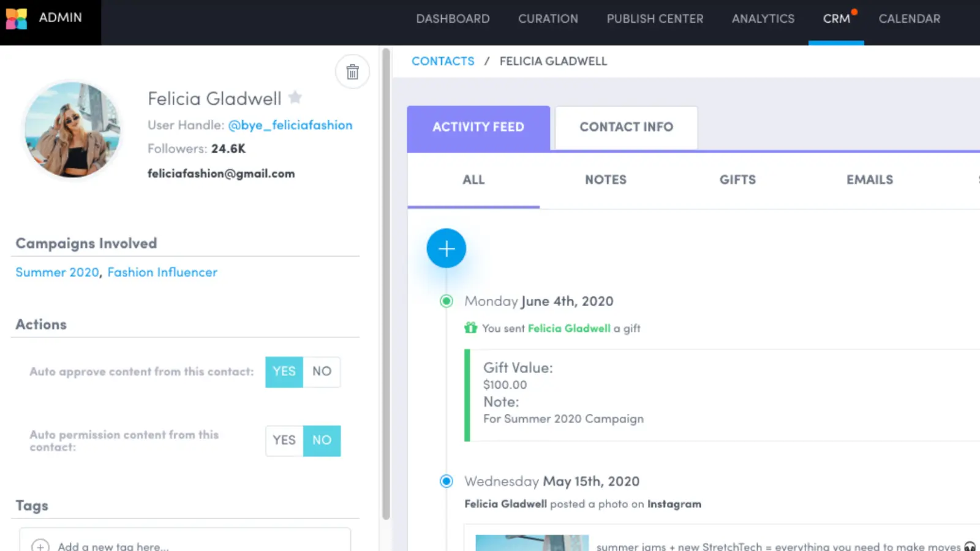Select the green June 4th timeline marker
The height and width of the screenshot is (551, 980).
pyautogui.click(x=447, y=301)
